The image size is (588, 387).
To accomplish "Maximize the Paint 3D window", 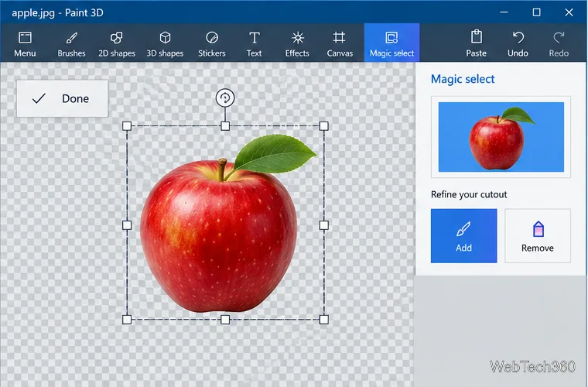I will click(x=537, y=12).
